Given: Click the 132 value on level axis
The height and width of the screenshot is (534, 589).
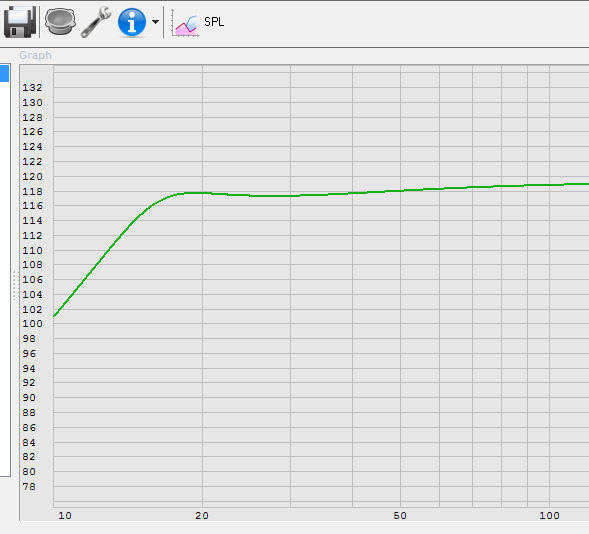Looking at the screenshot, I should pyautogui.click(x=32, y=87).
